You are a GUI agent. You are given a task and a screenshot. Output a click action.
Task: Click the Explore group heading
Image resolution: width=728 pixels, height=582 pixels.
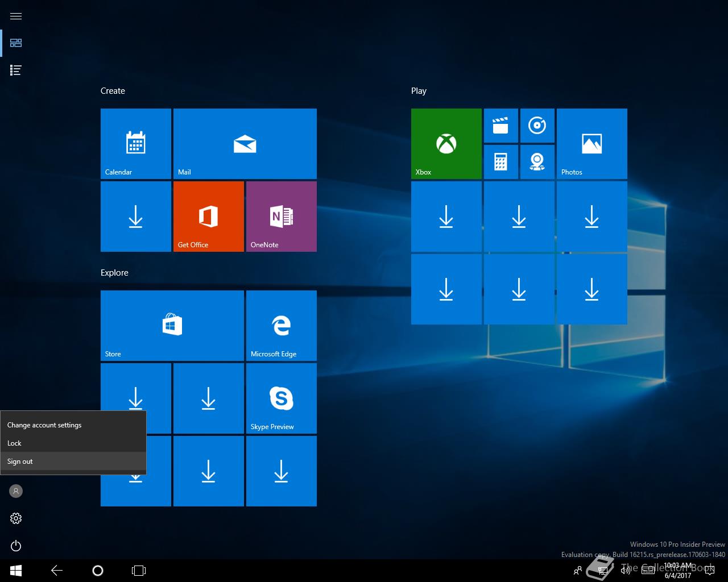click(114, 273)
